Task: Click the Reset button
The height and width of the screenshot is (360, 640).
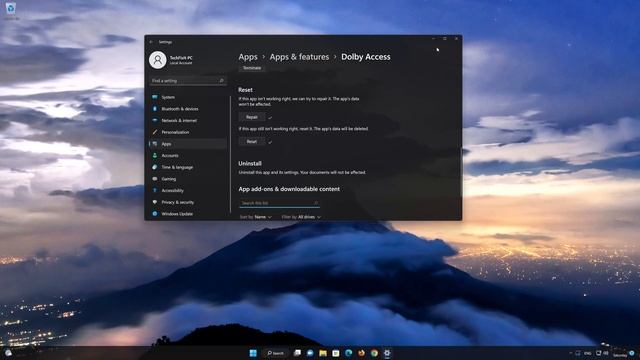Action: (x=252, y=142)
